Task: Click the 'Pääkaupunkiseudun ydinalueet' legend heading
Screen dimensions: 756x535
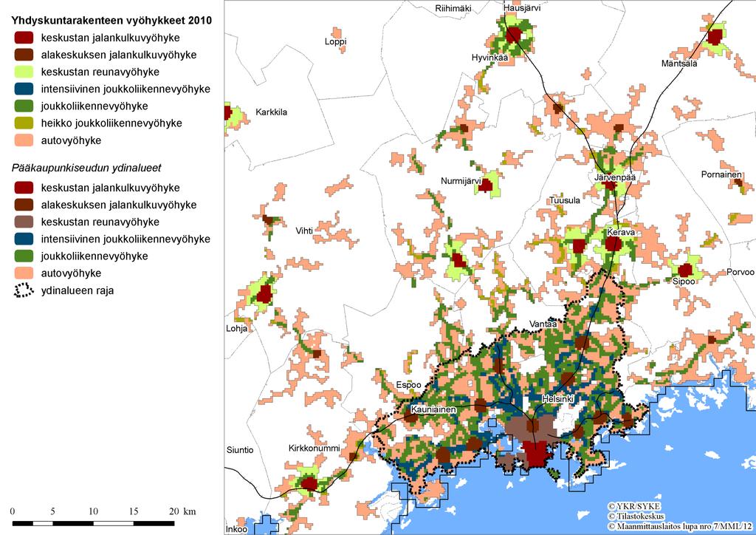Action: pyautogui.click(x=86, y=168)
